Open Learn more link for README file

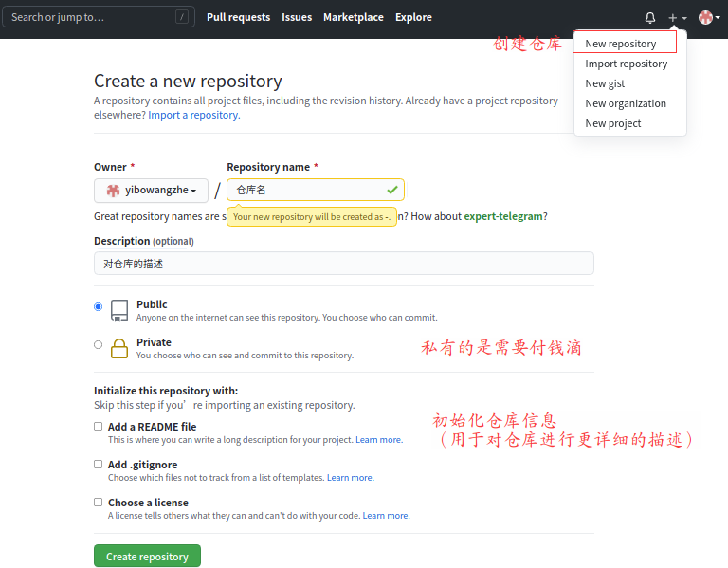(x=379, y=439)
